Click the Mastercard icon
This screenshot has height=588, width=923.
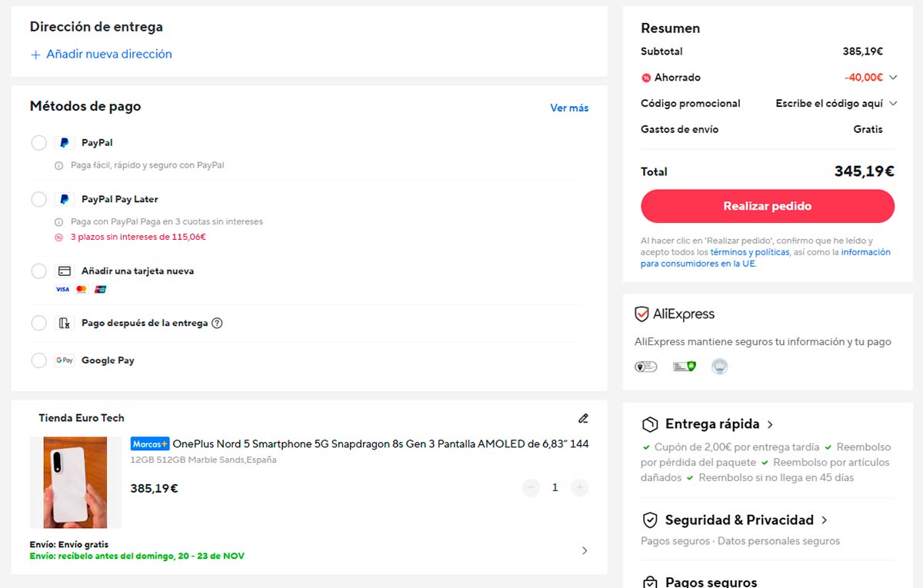pos(81,289)
